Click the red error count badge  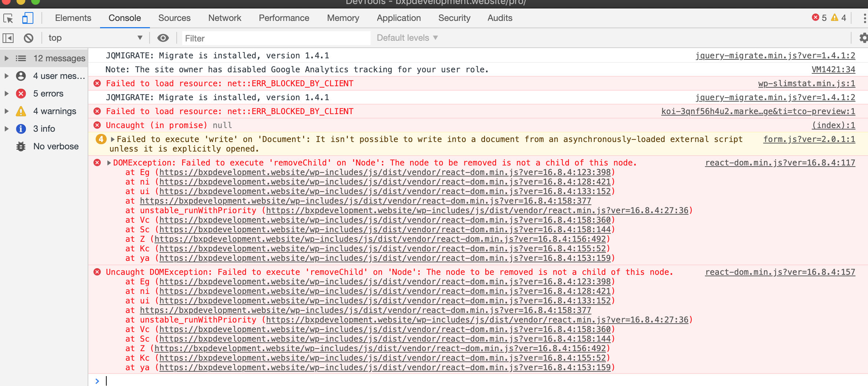point(819,18)
